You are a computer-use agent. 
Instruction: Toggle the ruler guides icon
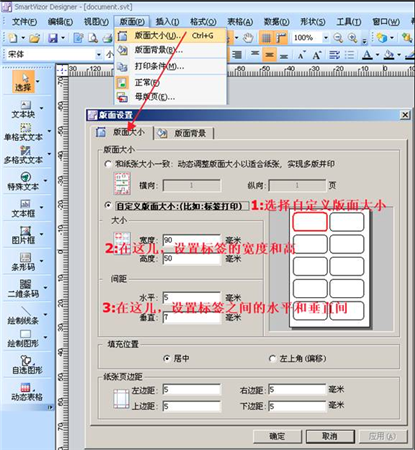coord(281,38)
